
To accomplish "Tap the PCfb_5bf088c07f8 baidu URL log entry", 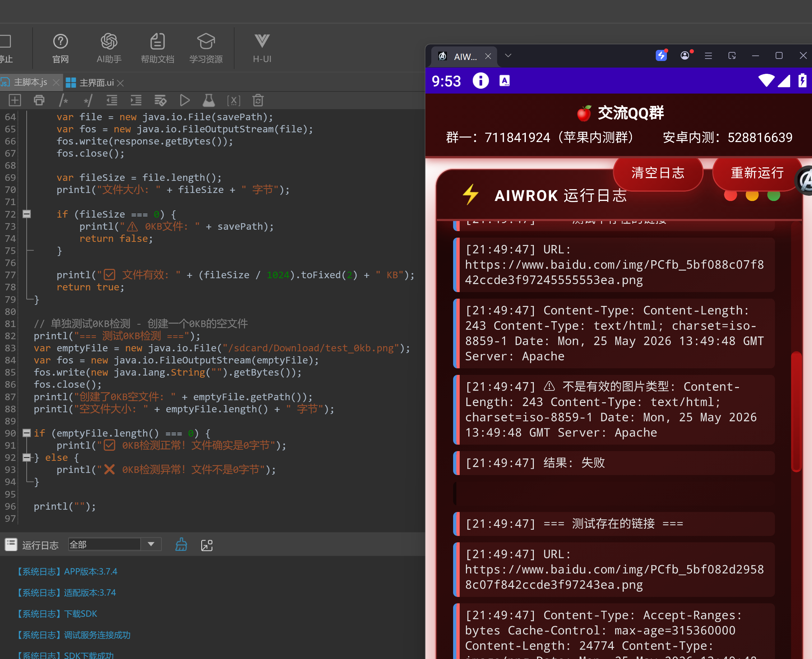I will (x=614, y=265).
